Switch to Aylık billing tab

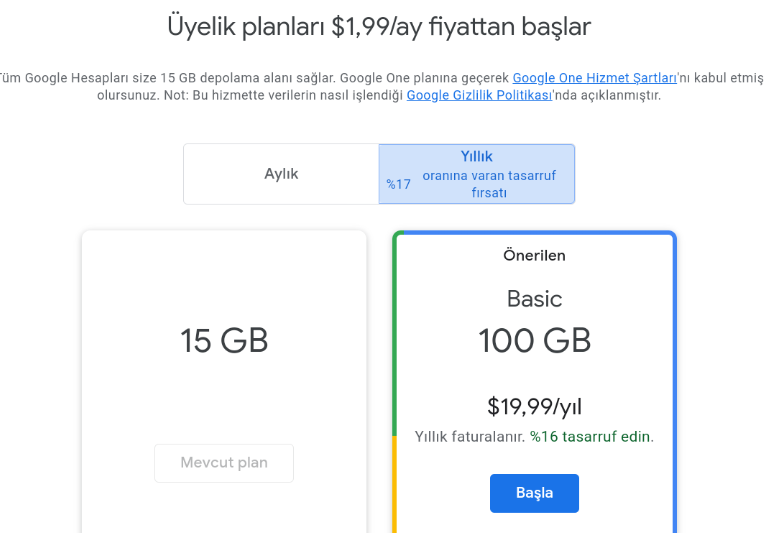tap(281, 174)
